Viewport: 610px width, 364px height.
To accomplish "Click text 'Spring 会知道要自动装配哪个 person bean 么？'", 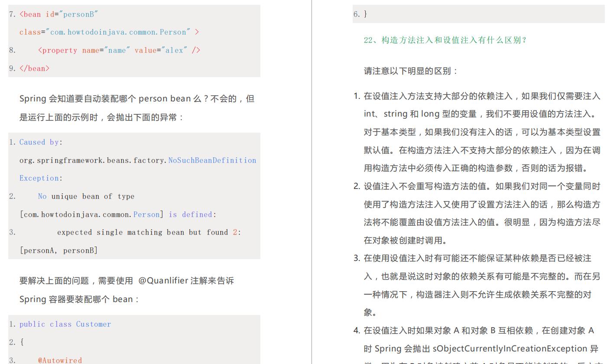I will point(114,99).
